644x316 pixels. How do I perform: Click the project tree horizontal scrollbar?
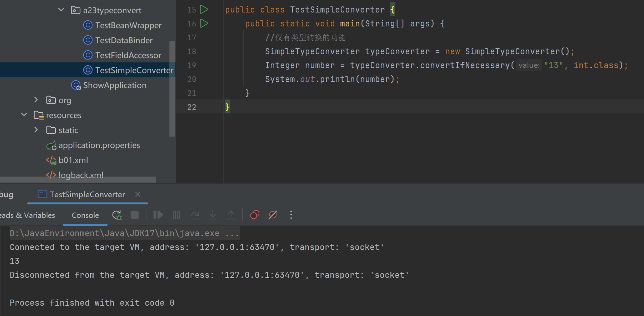tap(78, 179)
